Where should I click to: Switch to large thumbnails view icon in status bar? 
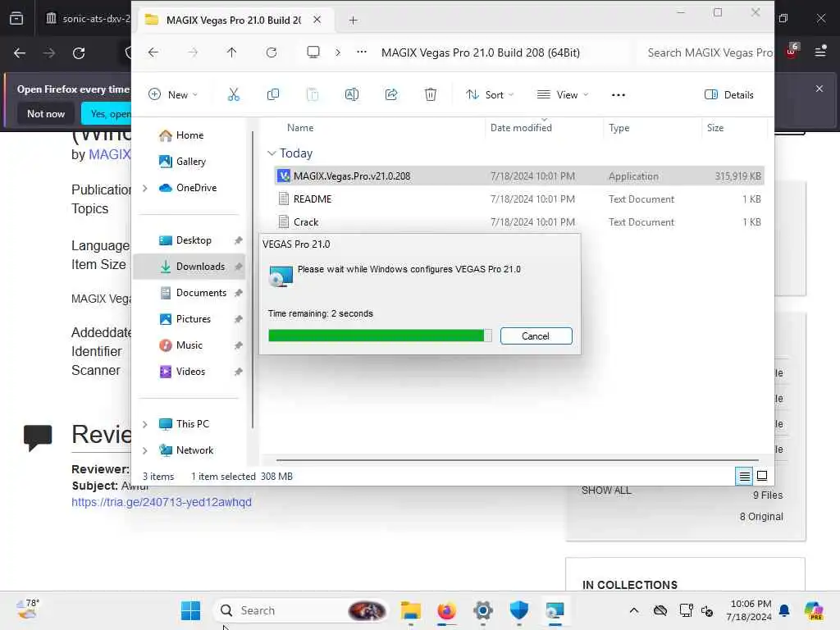pyautogui.click(x=762, y=476)
